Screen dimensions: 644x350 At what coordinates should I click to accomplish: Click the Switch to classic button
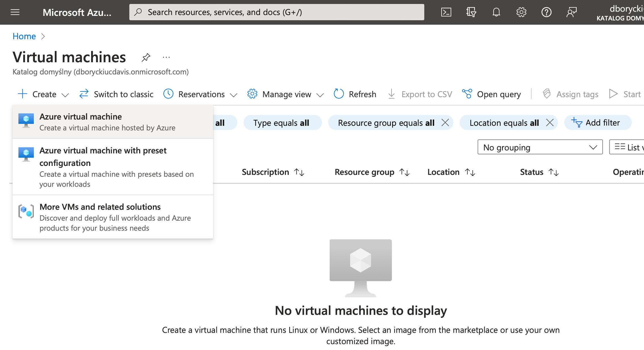click(117, 94)
